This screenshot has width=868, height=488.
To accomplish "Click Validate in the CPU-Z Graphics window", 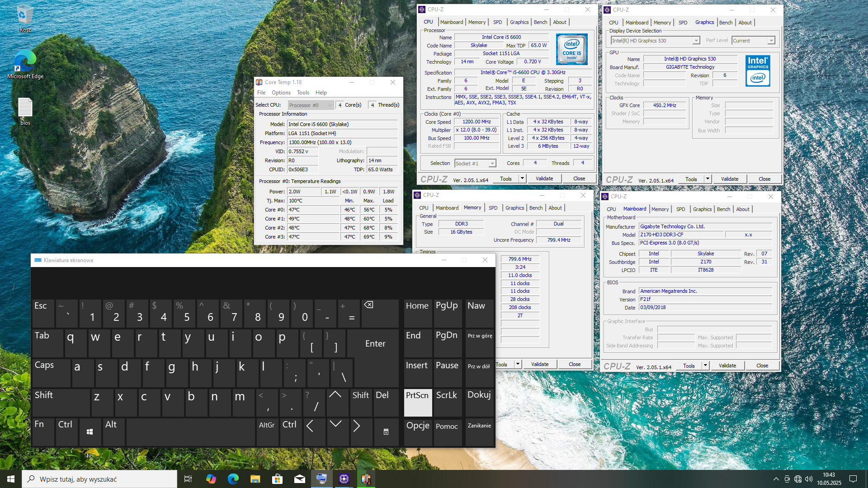I will pos(729,179).
